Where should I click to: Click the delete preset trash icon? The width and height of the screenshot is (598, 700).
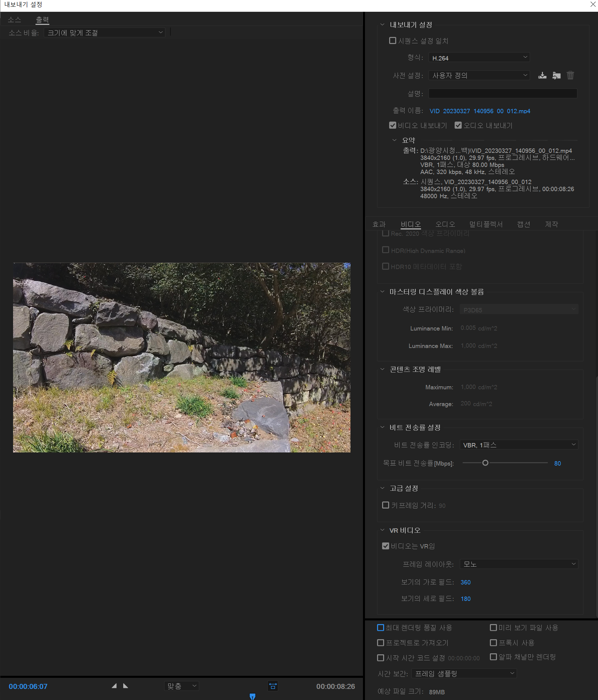coord(571,75)
